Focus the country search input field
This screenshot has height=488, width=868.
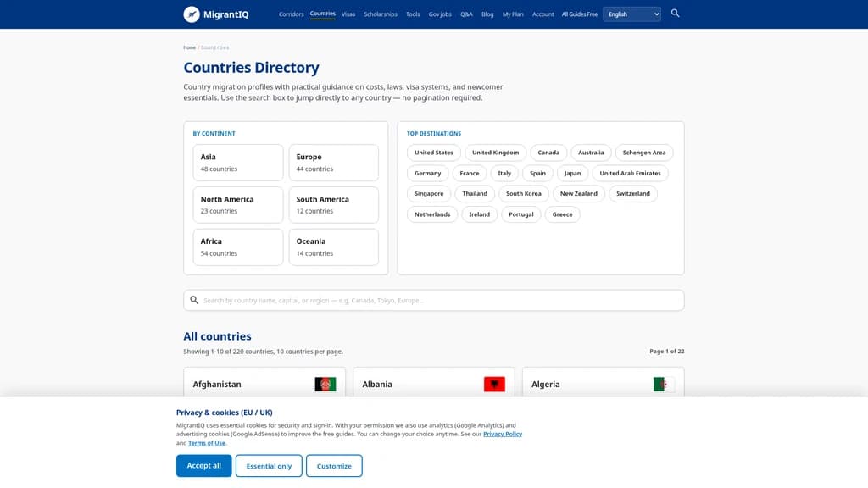pos(434,301)
